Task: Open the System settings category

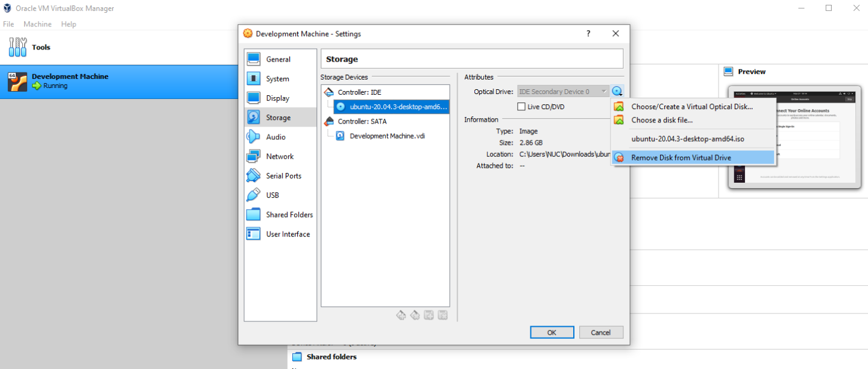Action: (280, 78)
